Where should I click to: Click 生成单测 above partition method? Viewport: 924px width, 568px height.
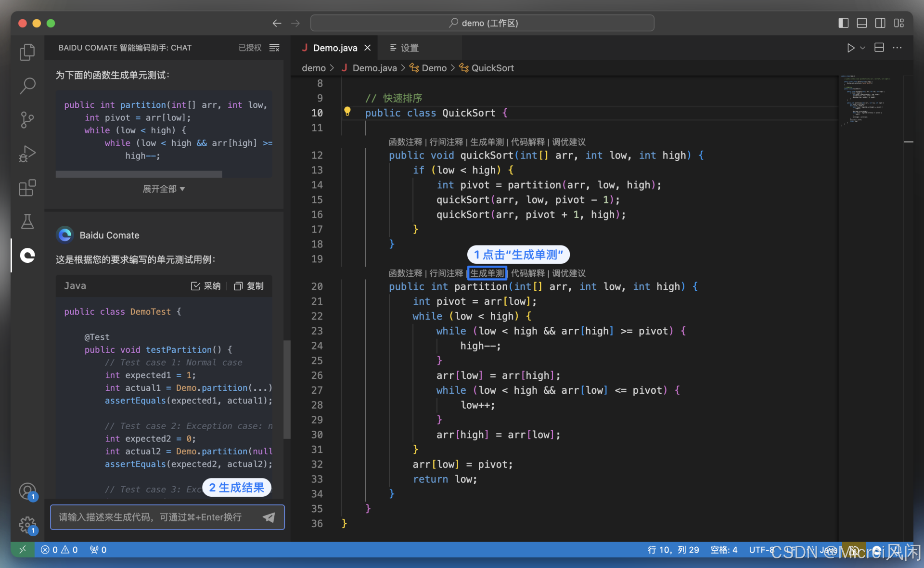487,273
